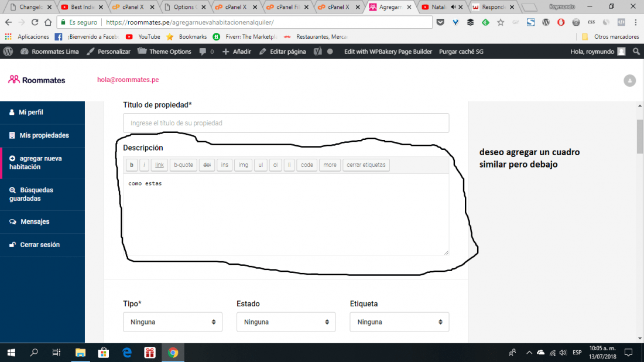
Task: Open Otros marcadores bookmarks folder
Action: [610, 36]
